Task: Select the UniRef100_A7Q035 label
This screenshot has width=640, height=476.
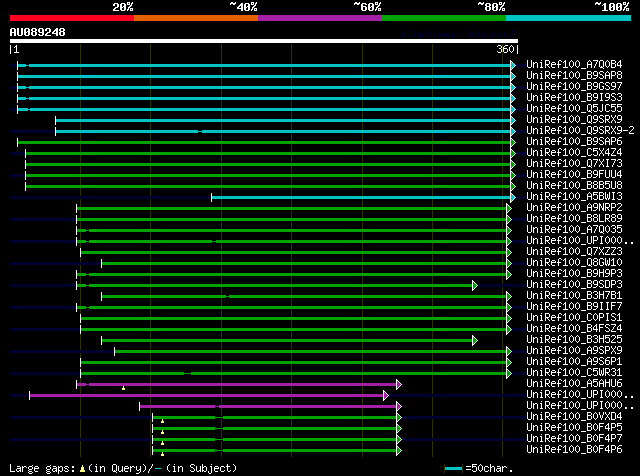Action: (574, 229)
